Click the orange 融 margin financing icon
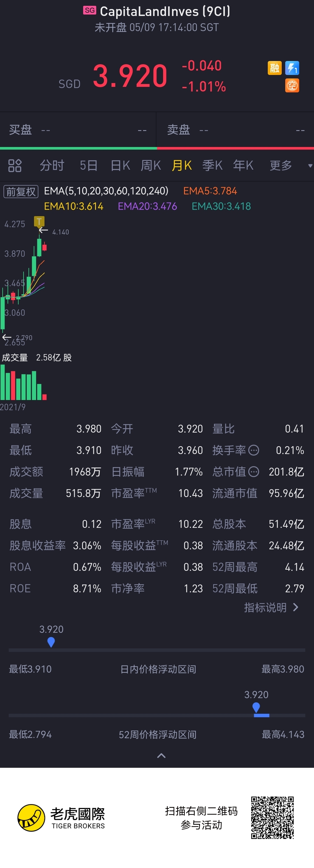This screenshot has width=314, height=868. [x=274, y=68]
